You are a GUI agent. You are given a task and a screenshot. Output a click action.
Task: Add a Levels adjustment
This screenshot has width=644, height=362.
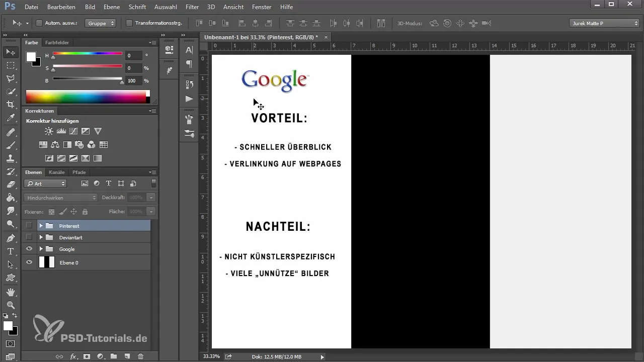coord(61,131)
